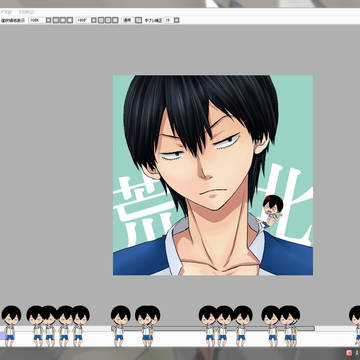
Task: Rotate the canvas clockwise
Action: [x=108, y=20]
